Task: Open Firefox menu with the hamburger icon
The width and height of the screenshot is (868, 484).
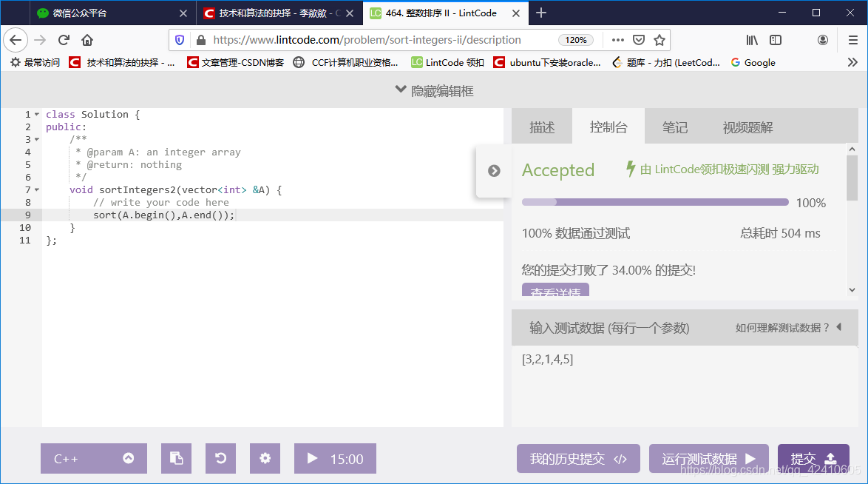Action: point(852,39)
